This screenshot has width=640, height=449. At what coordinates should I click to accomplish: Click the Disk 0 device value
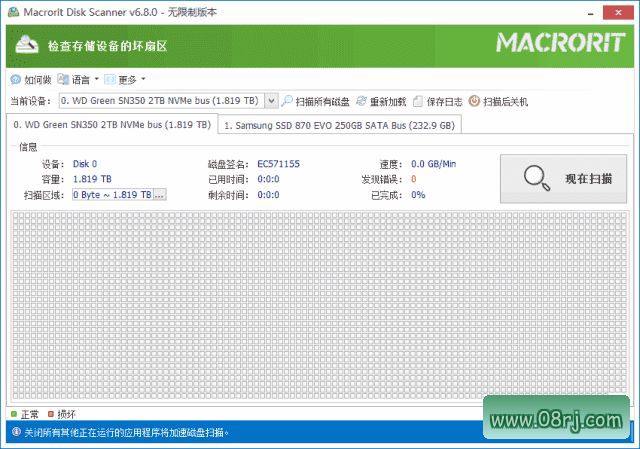85,164
